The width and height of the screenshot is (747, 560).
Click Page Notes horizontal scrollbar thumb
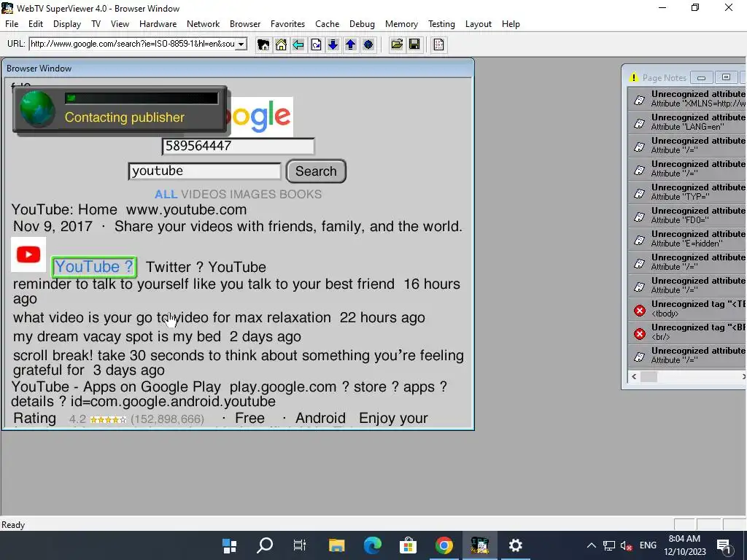point(649,377)
